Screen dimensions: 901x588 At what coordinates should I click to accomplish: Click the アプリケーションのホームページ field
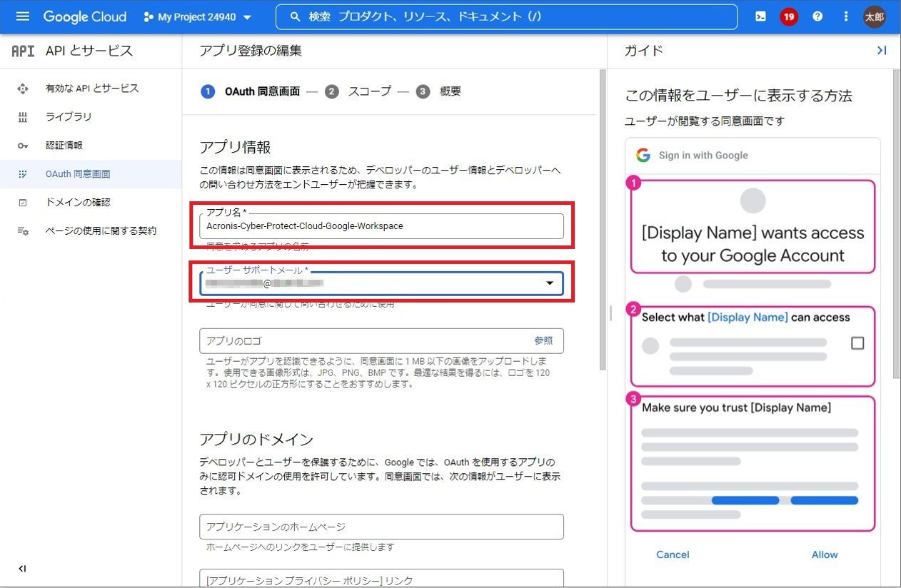[x=381, y=527]
